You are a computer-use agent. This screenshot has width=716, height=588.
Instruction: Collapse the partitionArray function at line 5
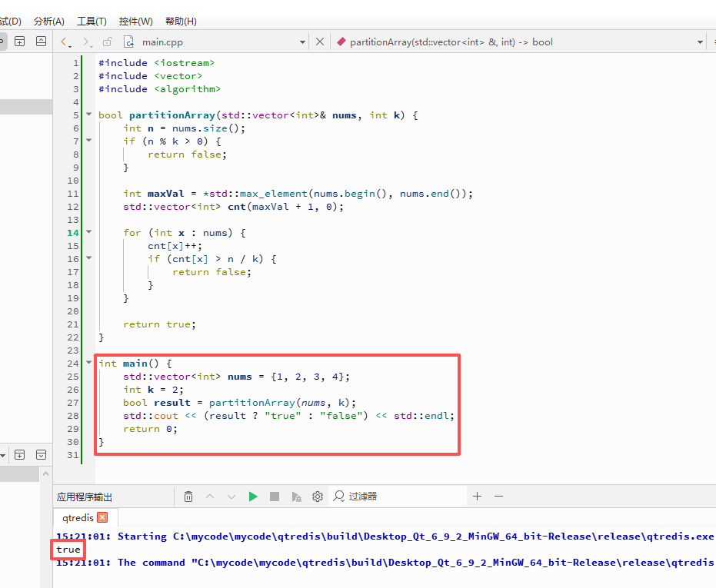point(89,115)
